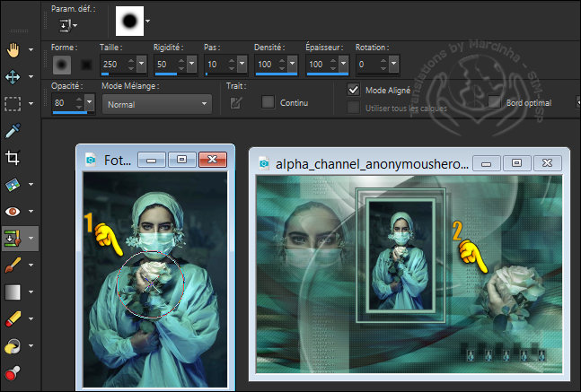Choose the rectangular Selection tool
Image resolution: width=581 pixels, height=392 pixels.
pyautogui.click(x=13, y=103)
